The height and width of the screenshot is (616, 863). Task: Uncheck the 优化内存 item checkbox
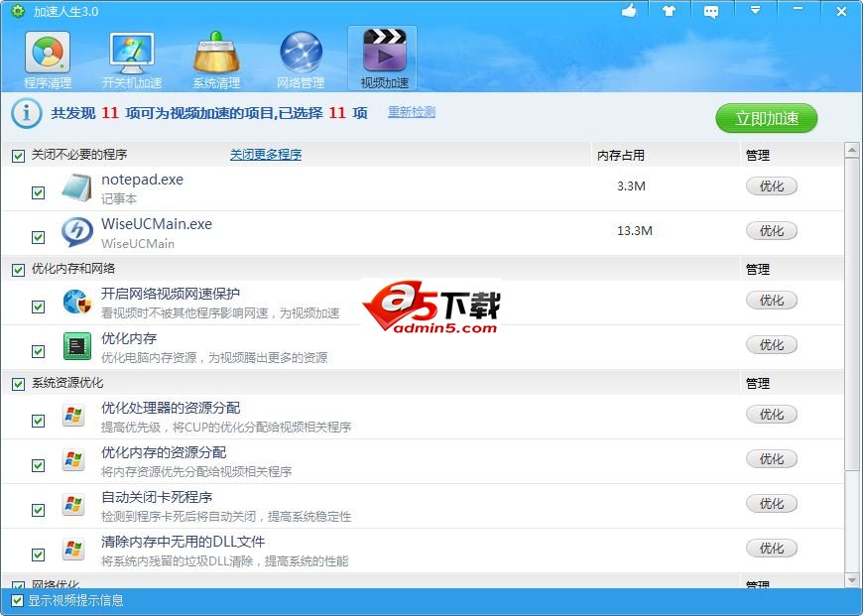point(38,351)
